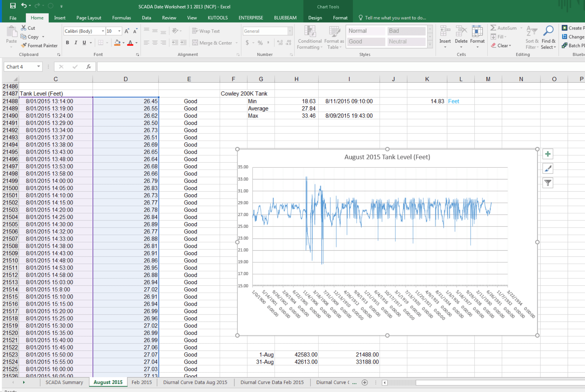Image resolution: width=585 pixels, height=392 pixels.
Task: Toggle bold formatting
Action: tap(67, 43)
